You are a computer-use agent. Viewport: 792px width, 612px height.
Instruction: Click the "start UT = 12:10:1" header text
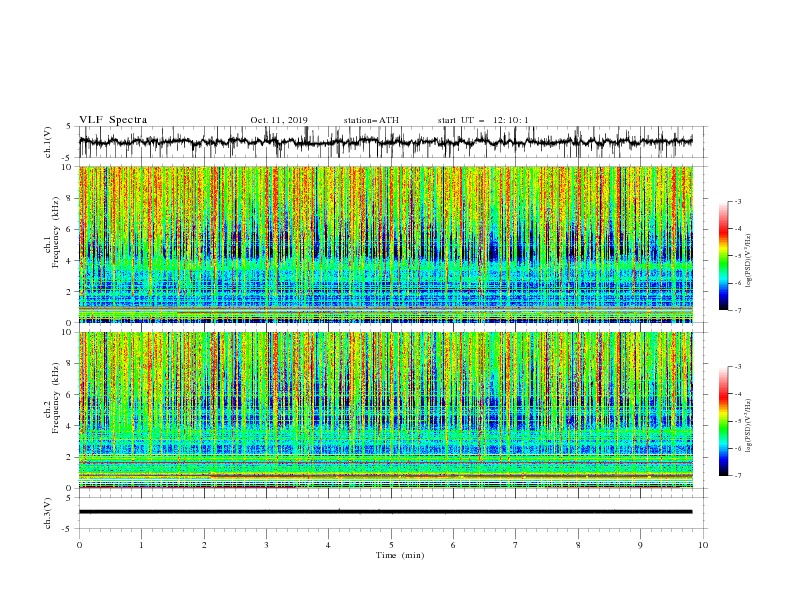483,120
